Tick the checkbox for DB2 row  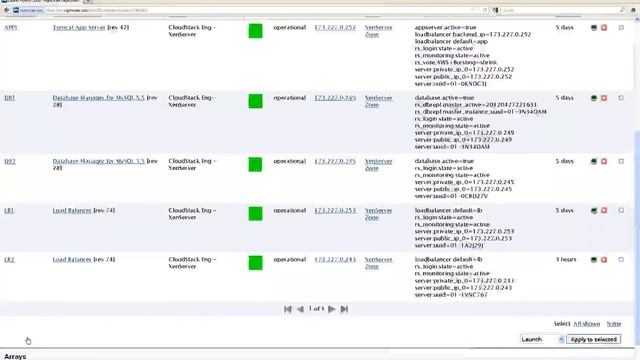pos(621,161)
